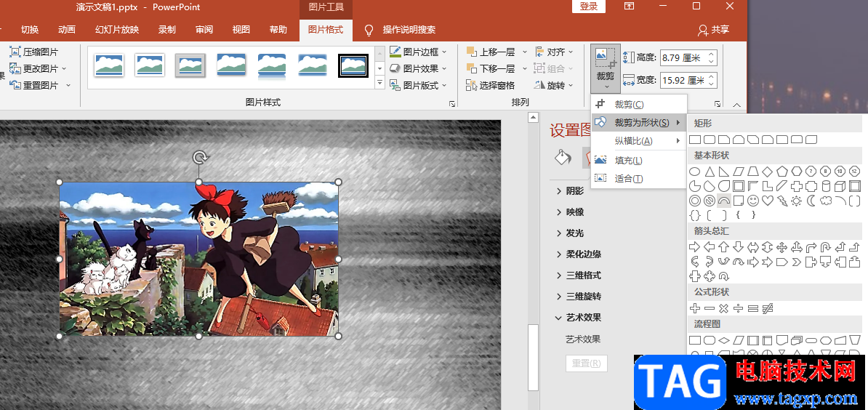Select the pentagon crop shape

click(781, 172)
